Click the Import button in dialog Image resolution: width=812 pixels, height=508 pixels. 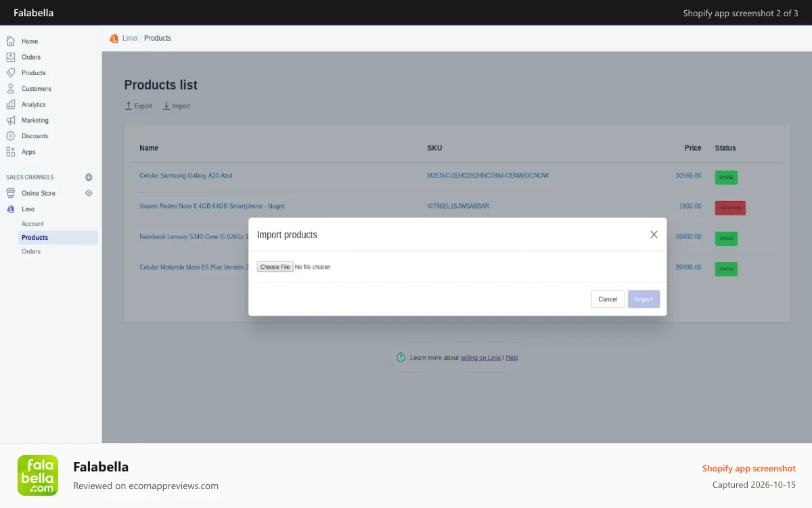[644, 299]
